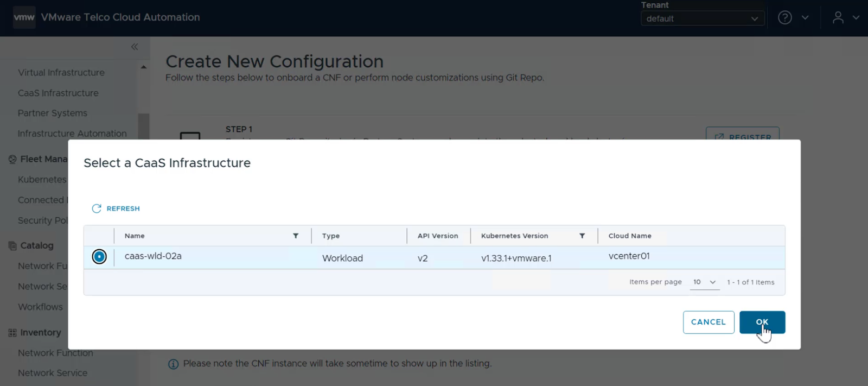This screenshot has width=868, height=386.
Task: Click the vcenter01 cloud name cell
Action: coord(629,256)
